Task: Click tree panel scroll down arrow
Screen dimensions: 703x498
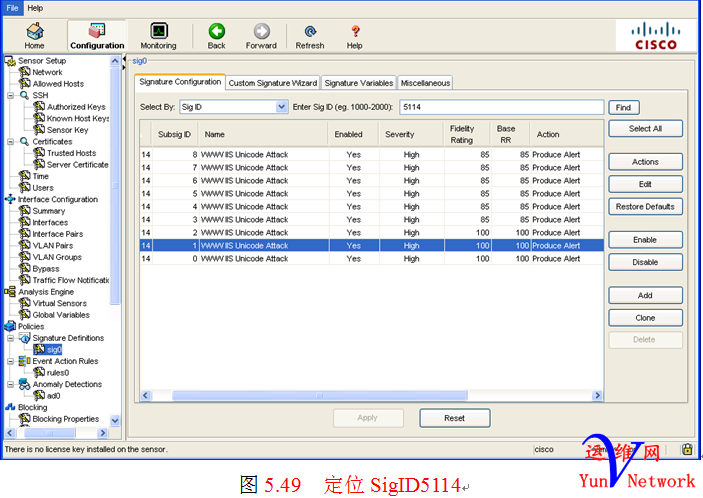Action: click(115, 420)
